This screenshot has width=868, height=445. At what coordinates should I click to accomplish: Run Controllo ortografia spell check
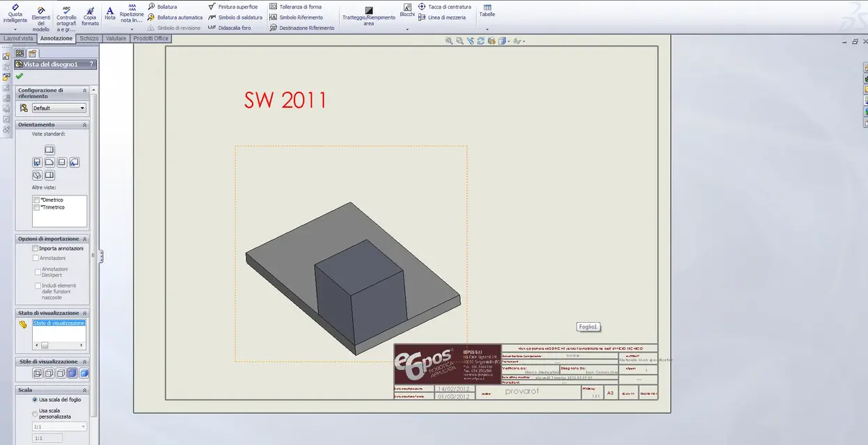coord(66,18)
